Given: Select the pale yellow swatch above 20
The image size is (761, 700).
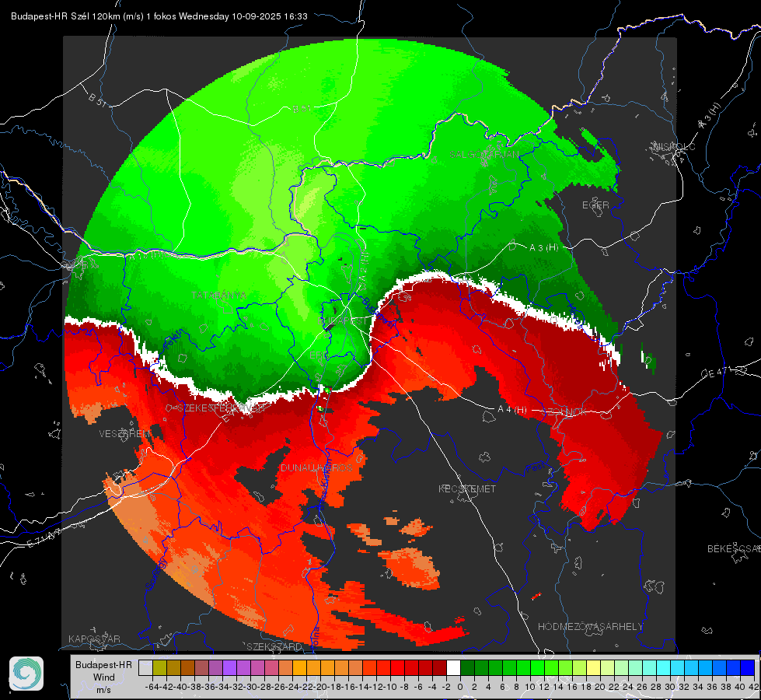Looking at the screenshot, I should (x=594, y=668).
